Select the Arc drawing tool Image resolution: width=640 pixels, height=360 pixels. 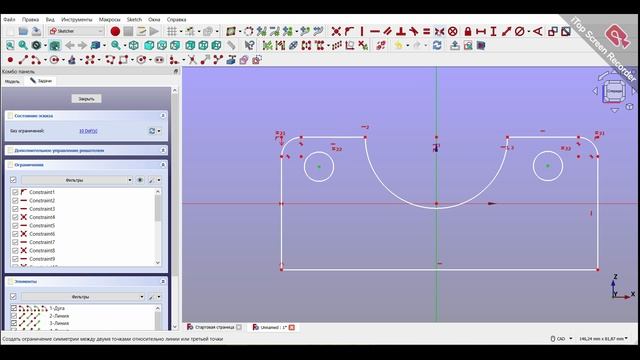[36, 60]
